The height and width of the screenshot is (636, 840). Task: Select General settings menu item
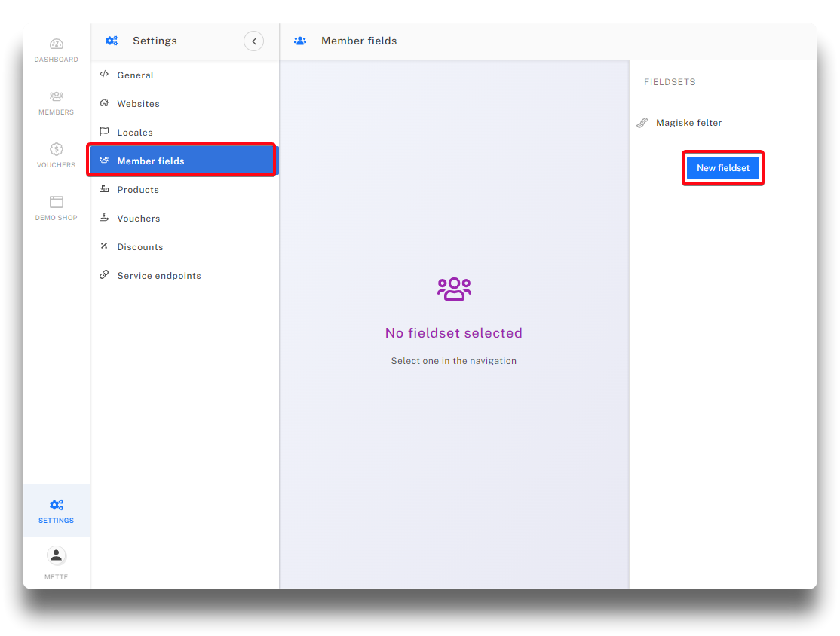(135, 75)
